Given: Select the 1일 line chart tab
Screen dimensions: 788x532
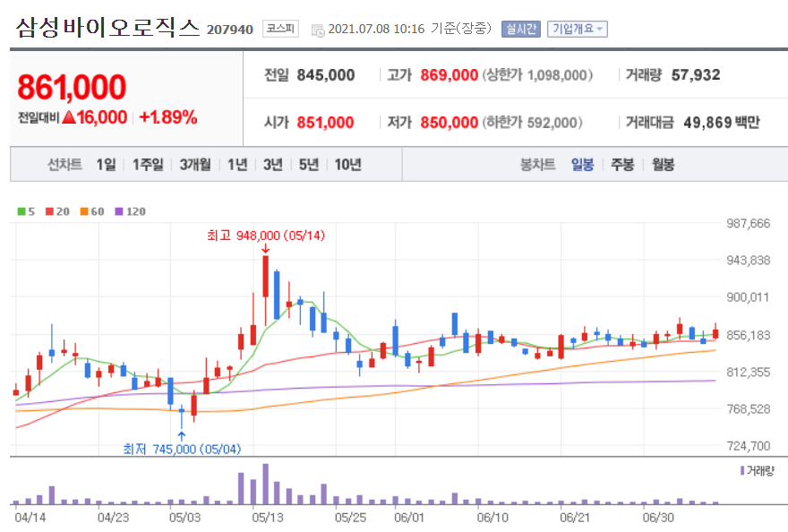Looking at the screenshot, I should click(x=106, y=165).
